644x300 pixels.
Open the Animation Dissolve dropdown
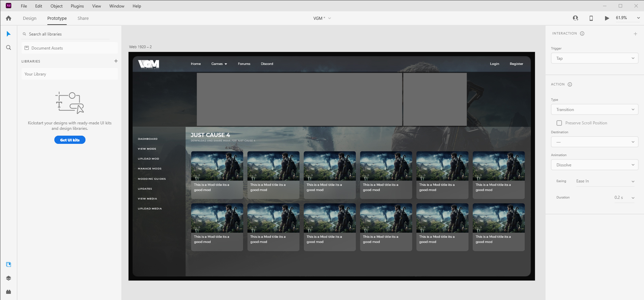coord(594,165)
